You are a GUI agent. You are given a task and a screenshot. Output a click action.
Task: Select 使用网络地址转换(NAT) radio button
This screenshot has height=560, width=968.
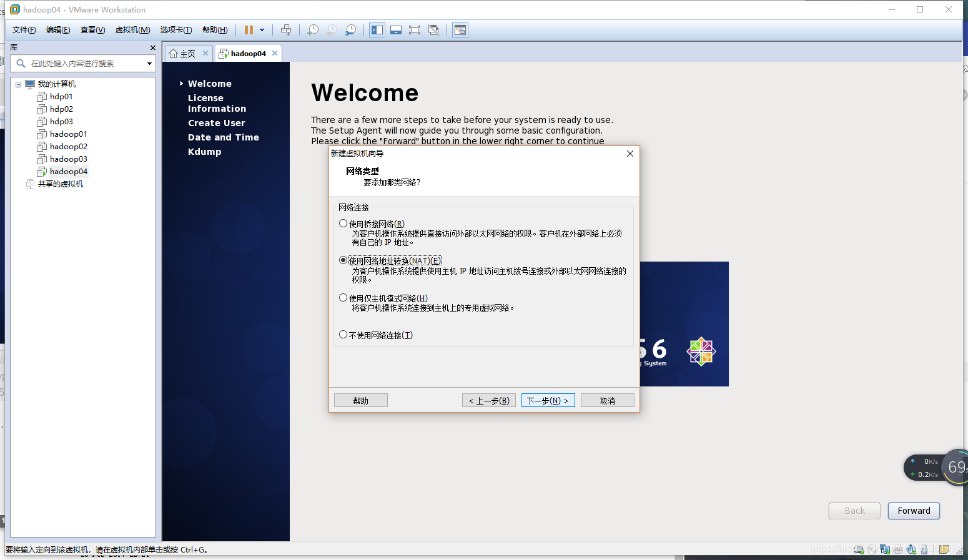point(343,260)
